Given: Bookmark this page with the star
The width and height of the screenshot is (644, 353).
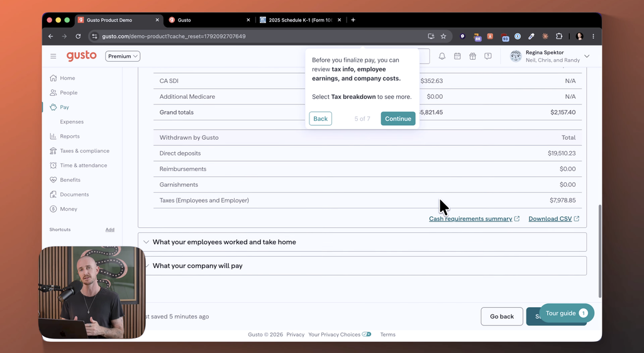Looking at the screenshot, I should click(443, 36).
